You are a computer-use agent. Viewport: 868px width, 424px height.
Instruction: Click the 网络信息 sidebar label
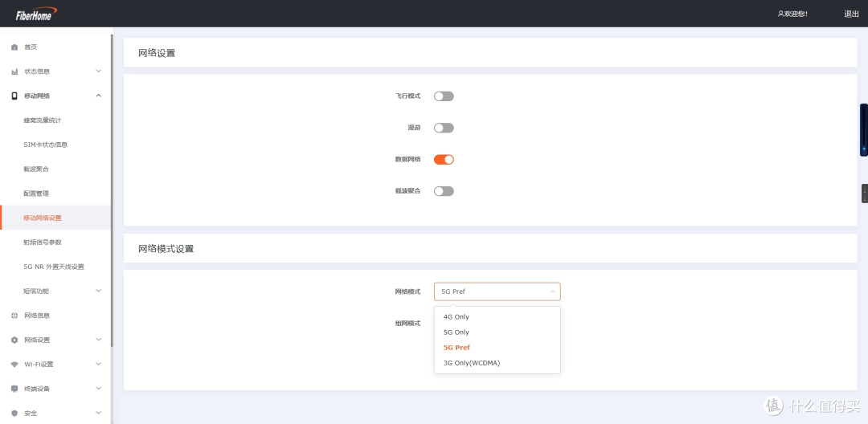coord(37,316)
